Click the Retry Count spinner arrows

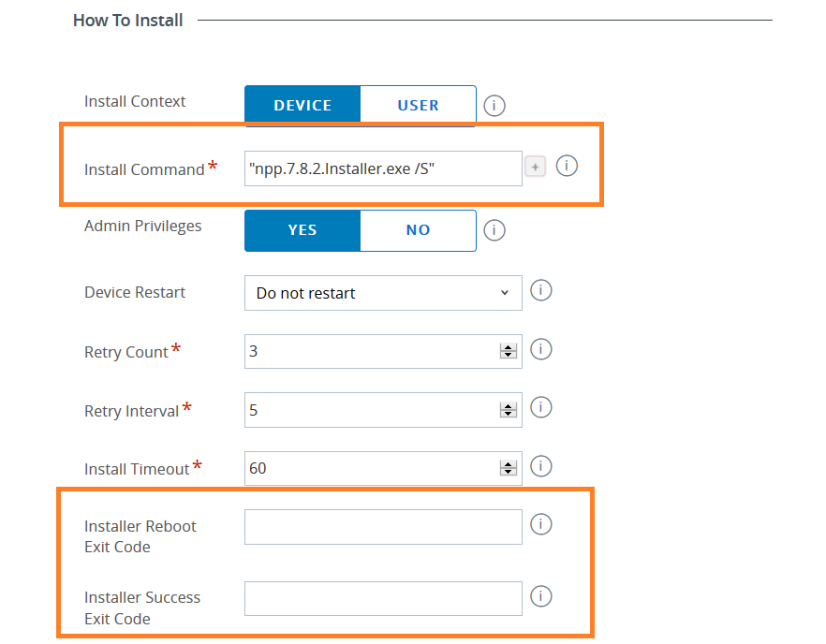(509, 352)
